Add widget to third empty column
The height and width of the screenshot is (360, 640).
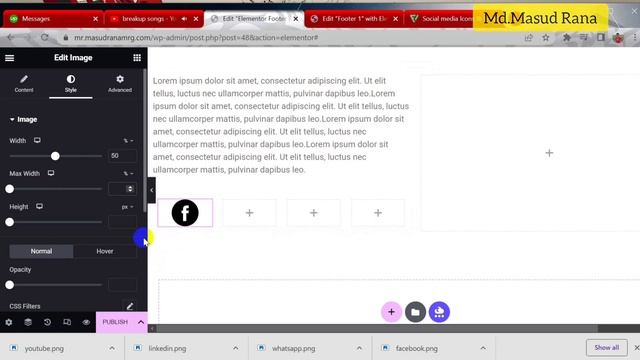coord(313,213)
